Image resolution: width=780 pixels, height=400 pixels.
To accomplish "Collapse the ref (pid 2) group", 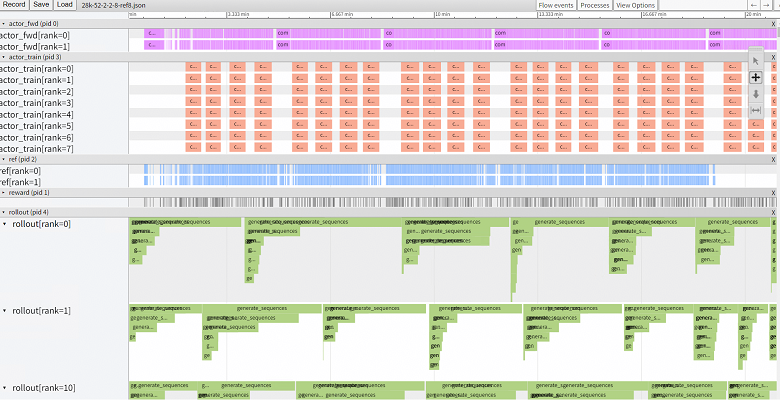I will (4, 159).
